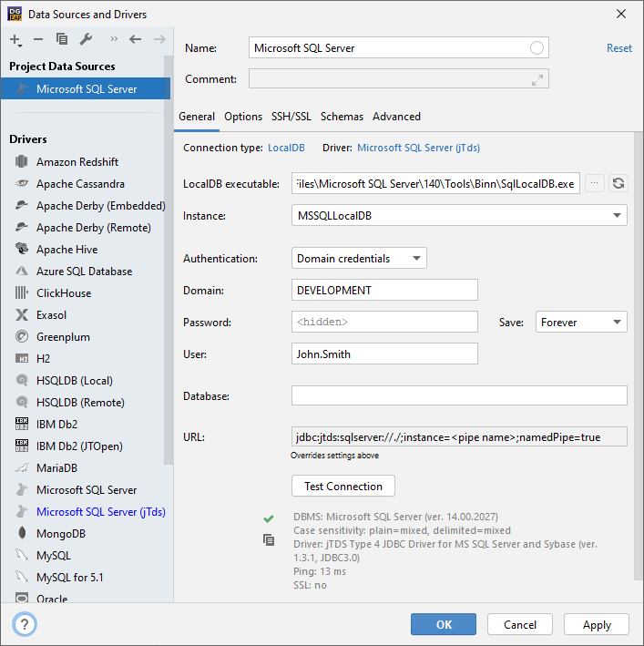Open the SSH/SSL tab
The width and height of the screenshot is (644, 646).
click(291, 117)
